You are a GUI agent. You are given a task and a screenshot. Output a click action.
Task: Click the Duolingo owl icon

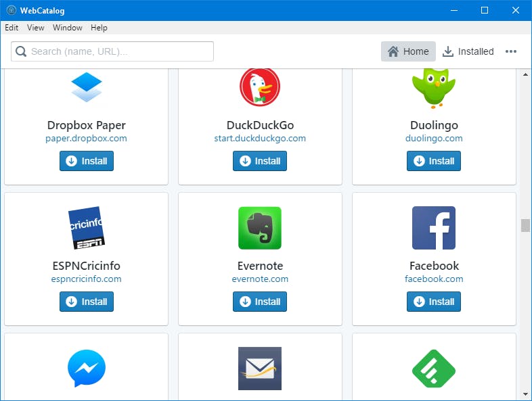point(434,88)
